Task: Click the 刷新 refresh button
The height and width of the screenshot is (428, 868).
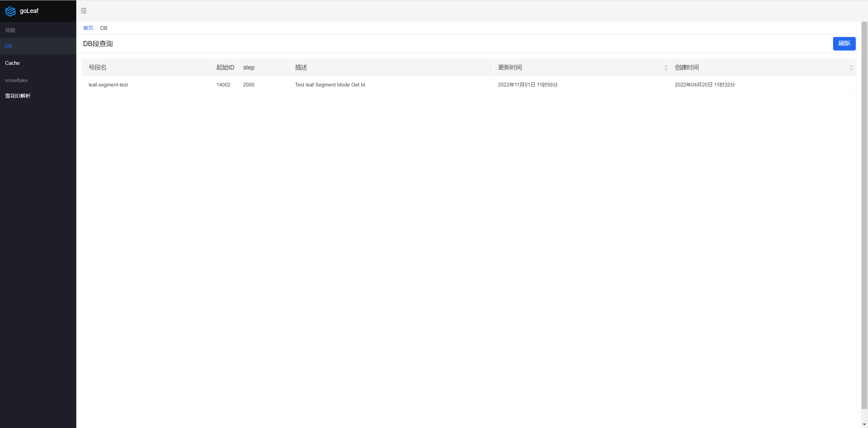Action: pyautogui.click(x=844, y=43)
